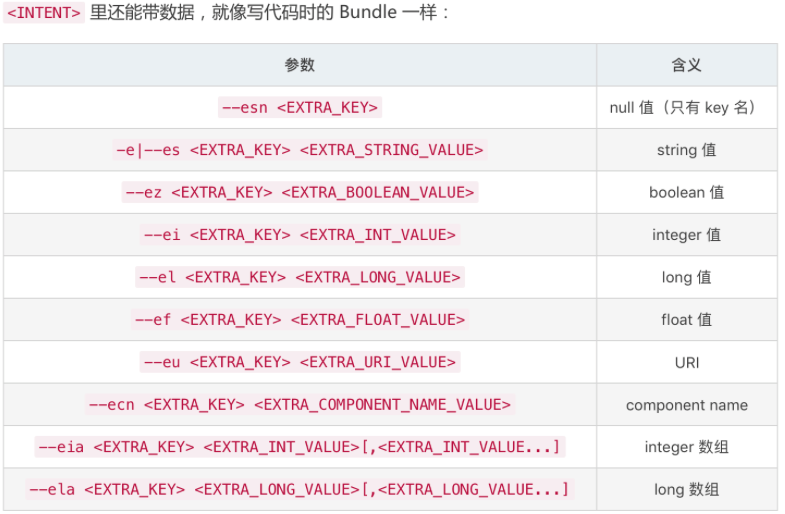Image resolution: width=785 pixels, height=514 pixels.
Task: Select the --ela <EXTRA_LONG_VALUE> array code cell
Action: [299, 489]
